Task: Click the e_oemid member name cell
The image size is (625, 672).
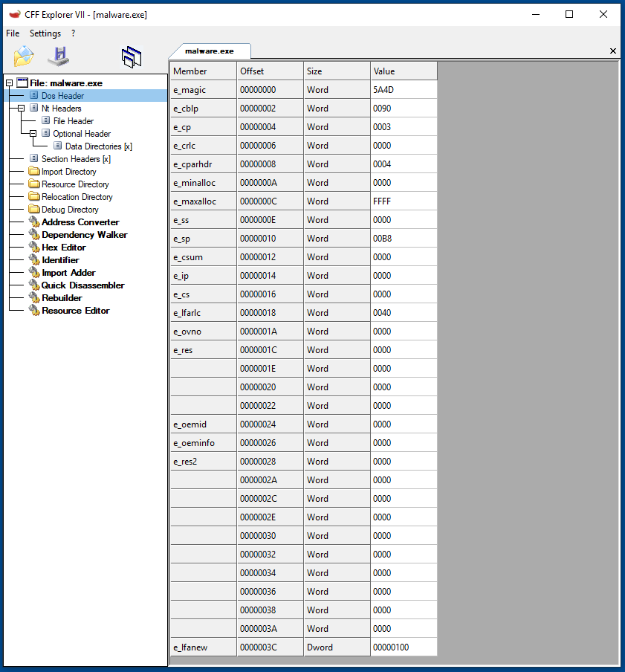Action: click(204, 424)
